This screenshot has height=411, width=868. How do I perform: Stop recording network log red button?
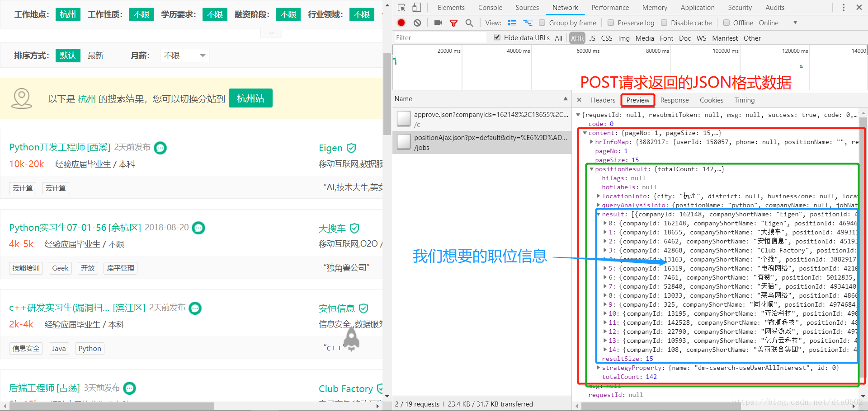click(401, 23)
